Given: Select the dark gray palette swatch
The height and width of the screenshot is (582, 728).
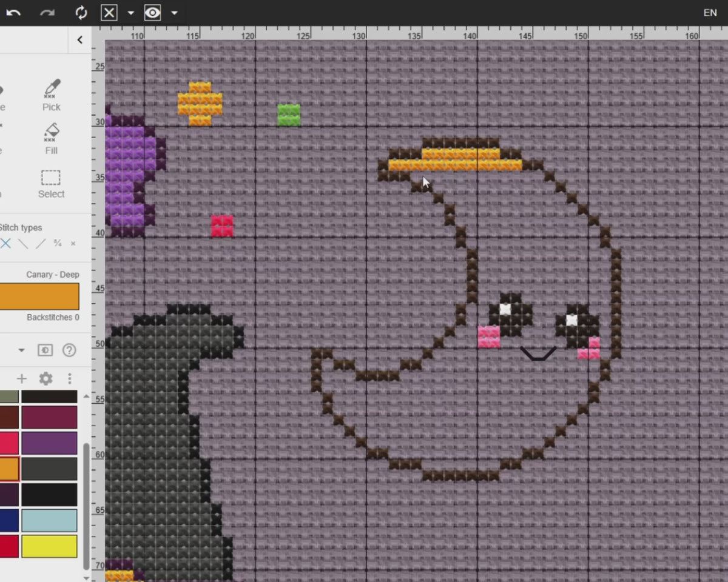Looking at the screenshot, I should pos(50,469).
